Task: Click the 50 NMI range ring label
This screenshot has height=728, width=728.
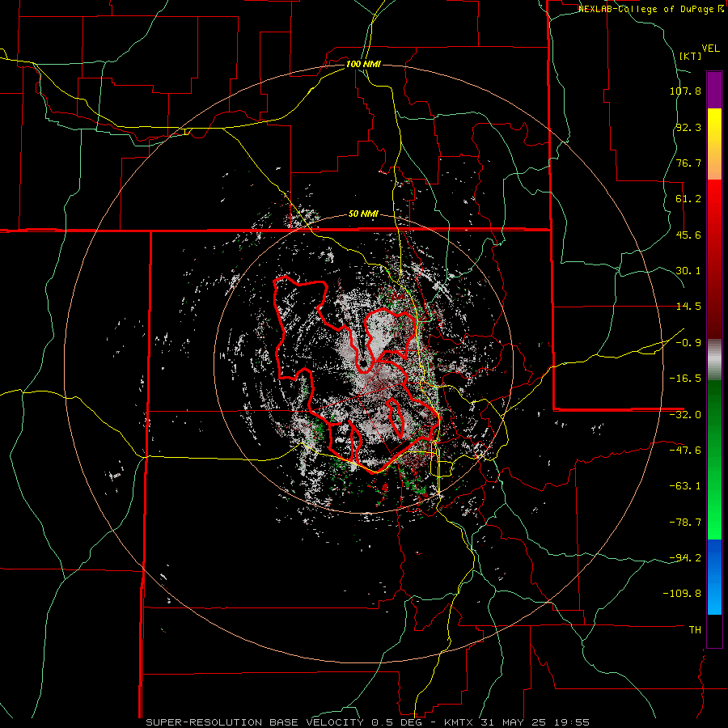Action: [363, 214]
